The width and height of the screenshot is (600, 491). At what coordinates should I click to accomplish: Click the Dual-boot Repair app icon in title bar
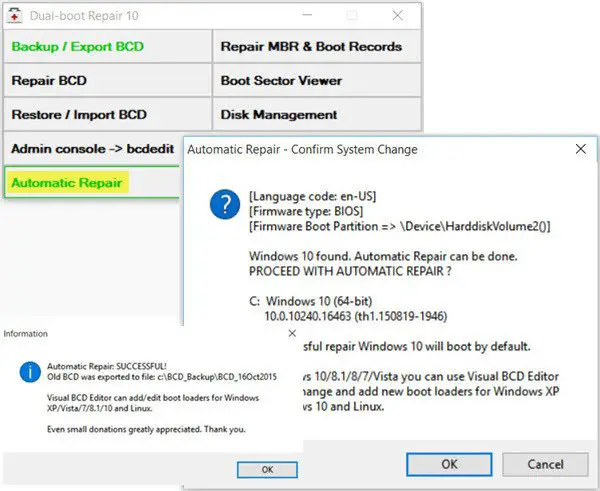14,16
